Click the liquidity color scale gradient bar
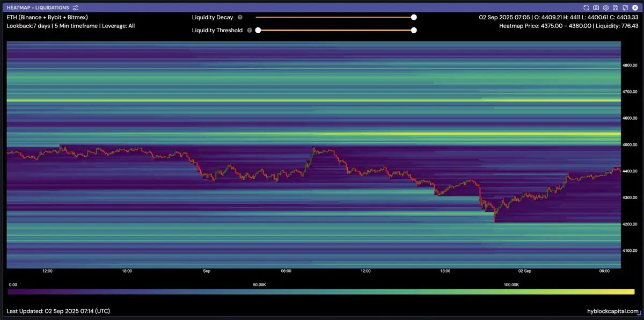644x320 pixels. 321,292
